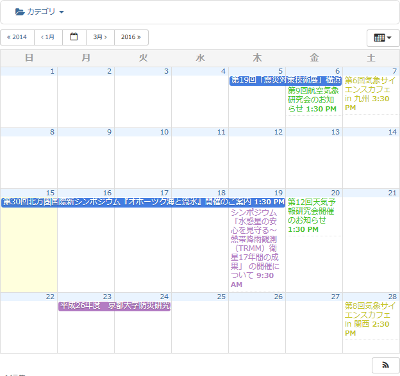Select day 25 in the calendar
The image size is (400, 376).
[221, 297]
